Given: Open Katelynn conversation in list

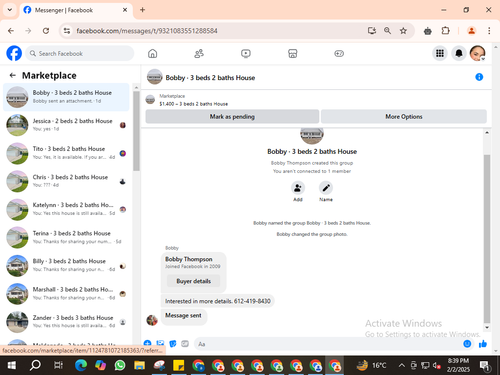Looking at the screenshot, I should coord(66,209).
